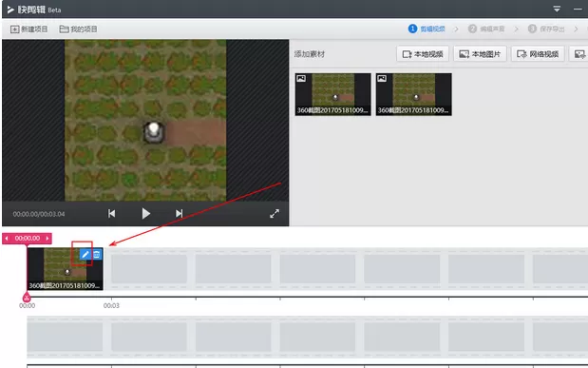Switch to step 2 编辑声音
The height and width of the screenshot is (368, 588).
click(486, 29)
